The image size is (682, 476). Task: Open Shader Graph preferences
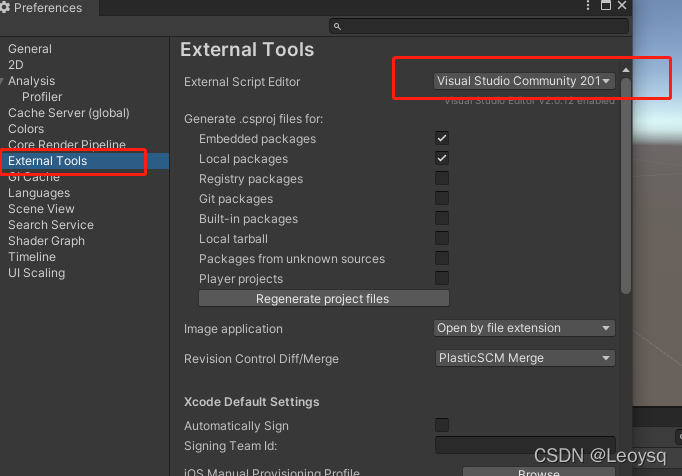[47, 241]
